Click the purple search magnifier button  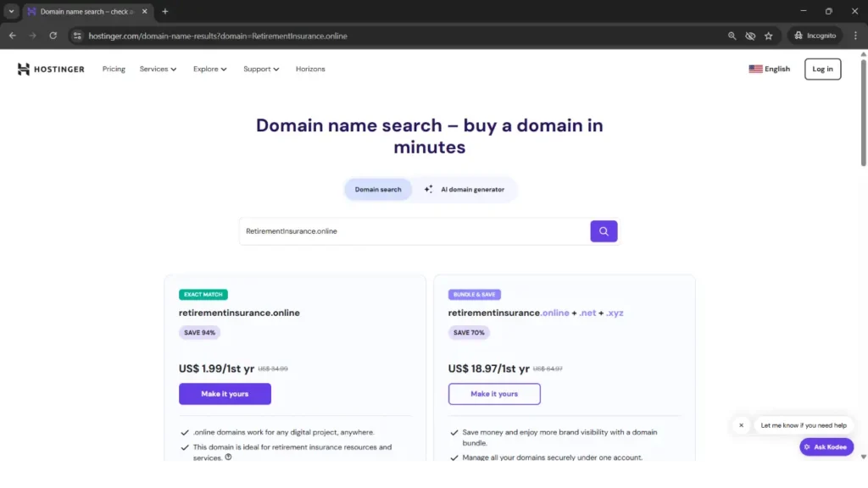click(x=604, y=231)
